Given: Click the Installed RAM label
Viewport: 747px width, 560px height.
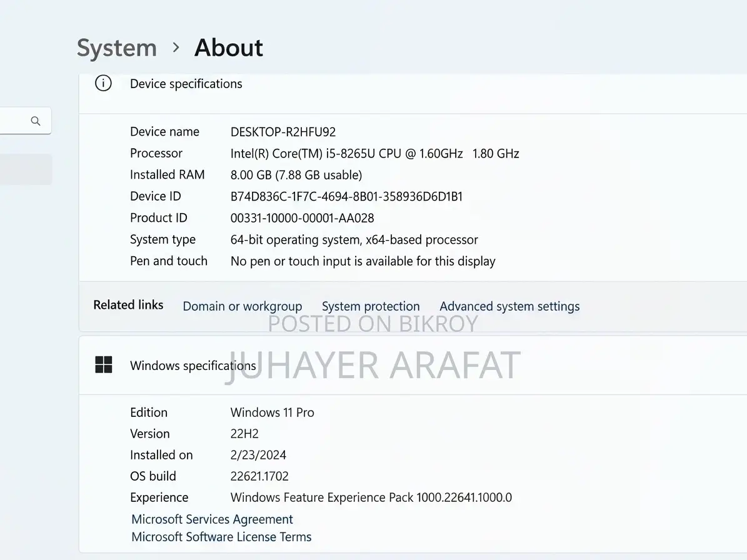Looking at the screenshot, I should (x=168, y=175).
